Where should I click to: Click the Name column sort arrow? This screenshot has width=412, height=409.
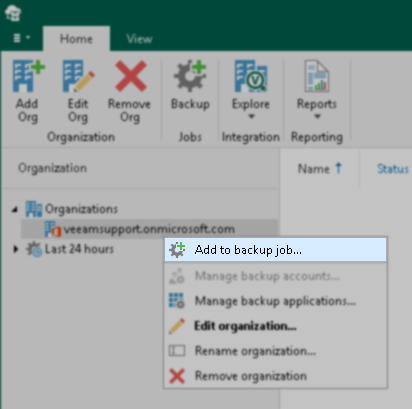pyautogui.click(x=338, y=168)
